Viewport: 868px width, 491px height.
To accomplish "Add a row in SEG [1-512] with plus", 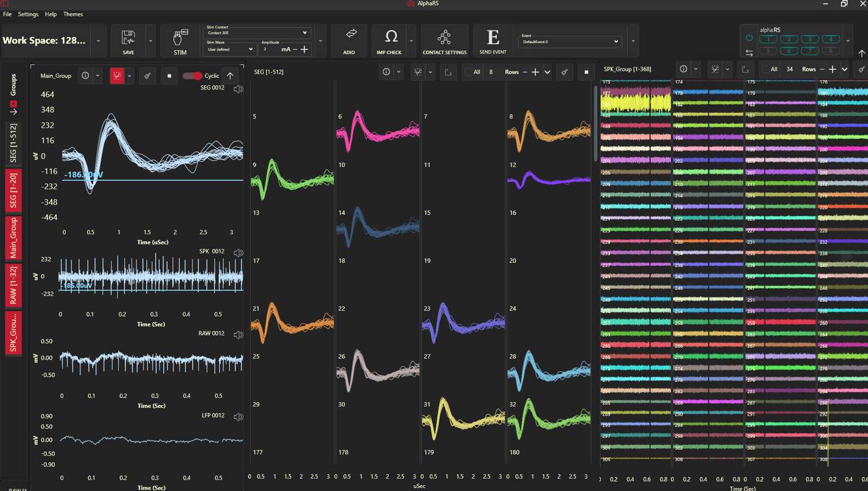I will (535, 72).
